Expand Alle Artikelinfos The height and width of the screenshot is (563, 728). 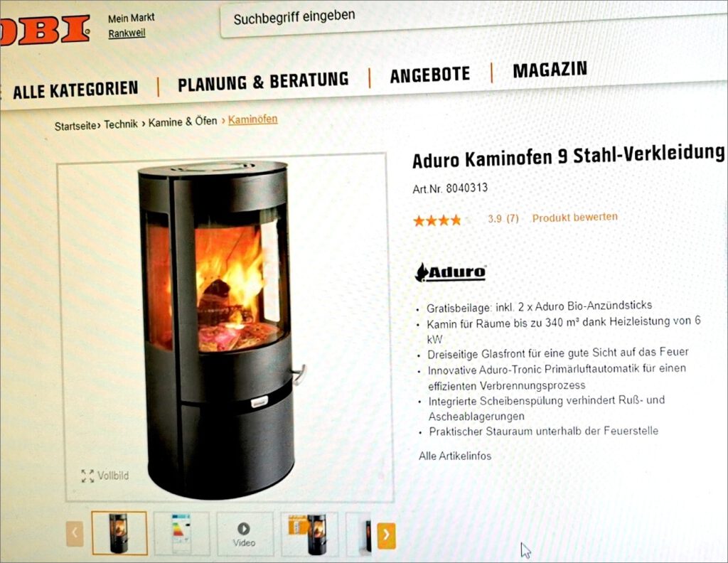click(x=455, y=456)
